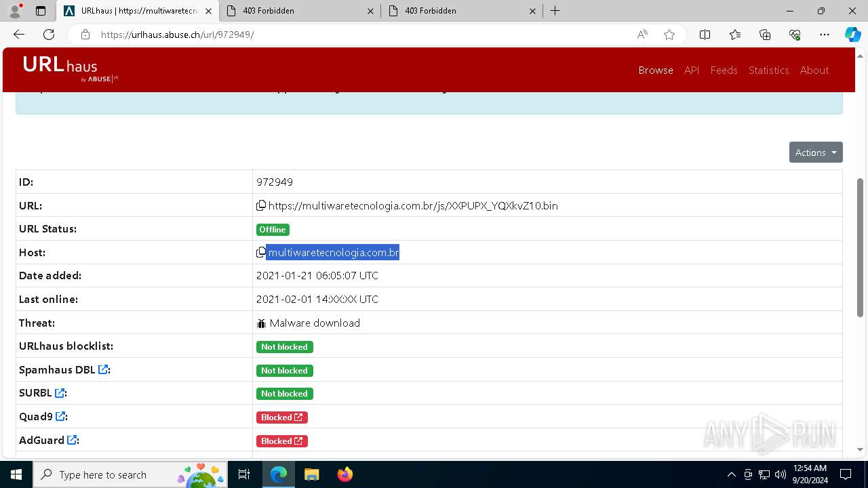
Task: Open About in URLhaus navigation
Action: click(x=814, y=70)
